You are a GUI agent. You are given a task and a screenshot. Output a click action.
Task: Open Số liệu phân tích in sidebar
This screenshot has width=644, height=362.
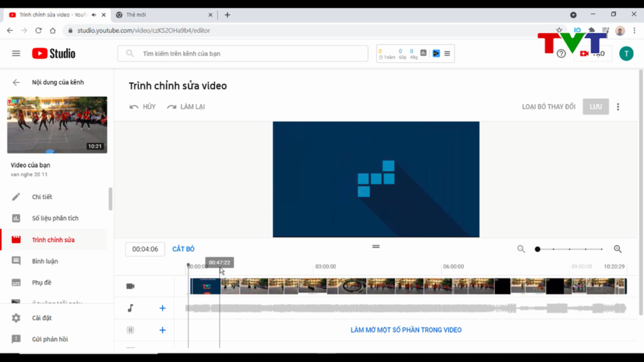(x=55, y=218)
